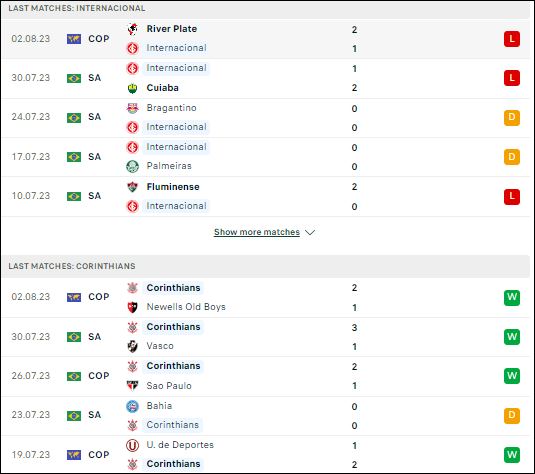Click the River Plate club crest
535x474 pixels.
coord(132,29)
